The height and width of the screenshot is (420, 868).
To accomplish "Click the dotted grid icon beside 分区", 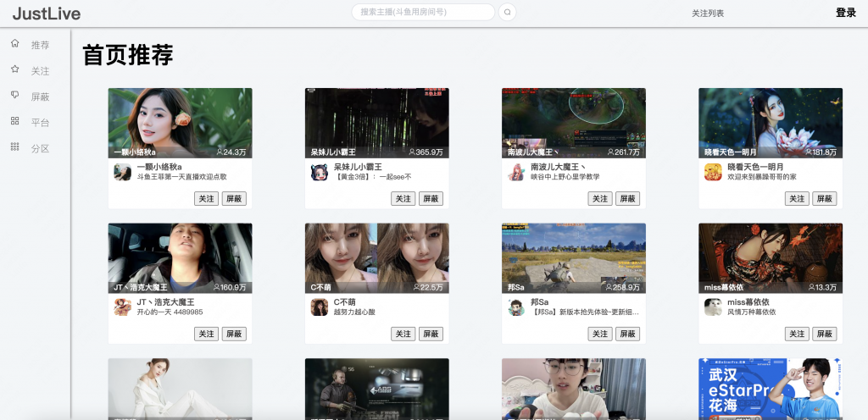I will click(15, 146).
